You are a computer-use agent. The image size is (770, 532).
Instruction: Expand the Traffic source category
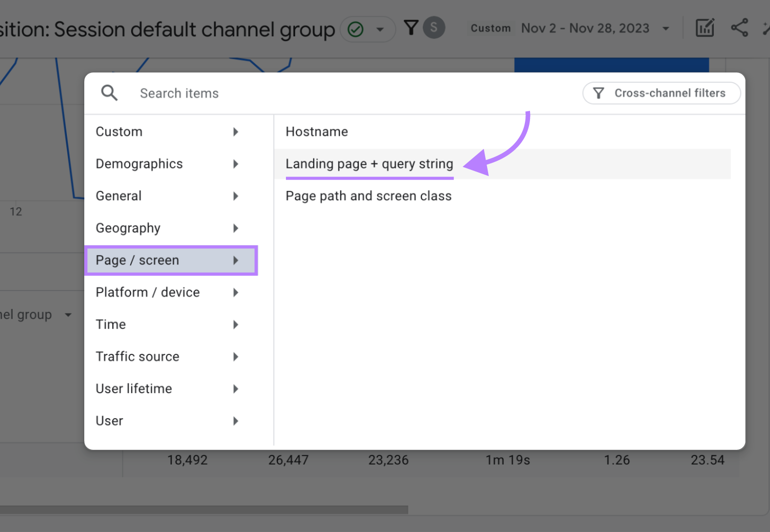pyautogui.click(x=137, y=356)
